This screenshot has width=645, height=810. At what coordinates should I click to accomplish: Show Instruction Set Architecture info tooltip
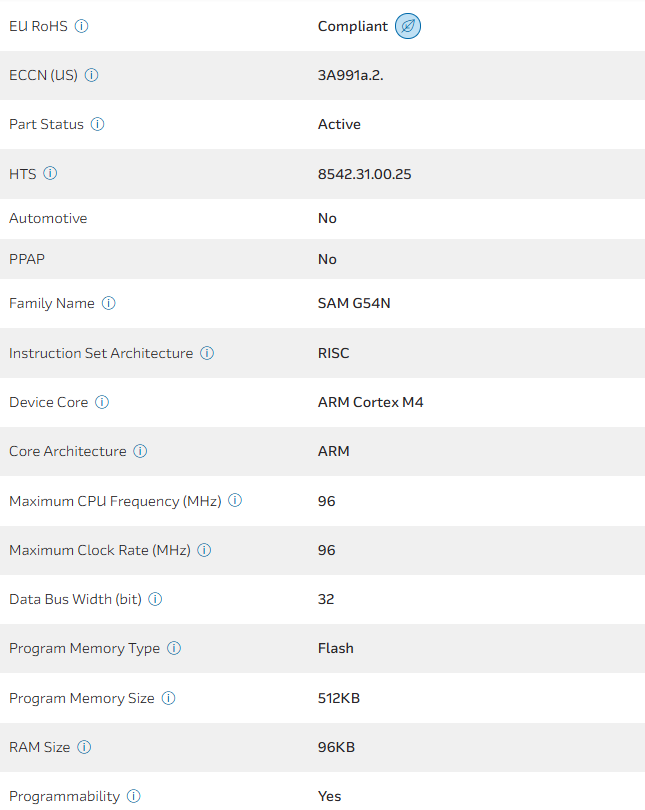pos(207,353)
